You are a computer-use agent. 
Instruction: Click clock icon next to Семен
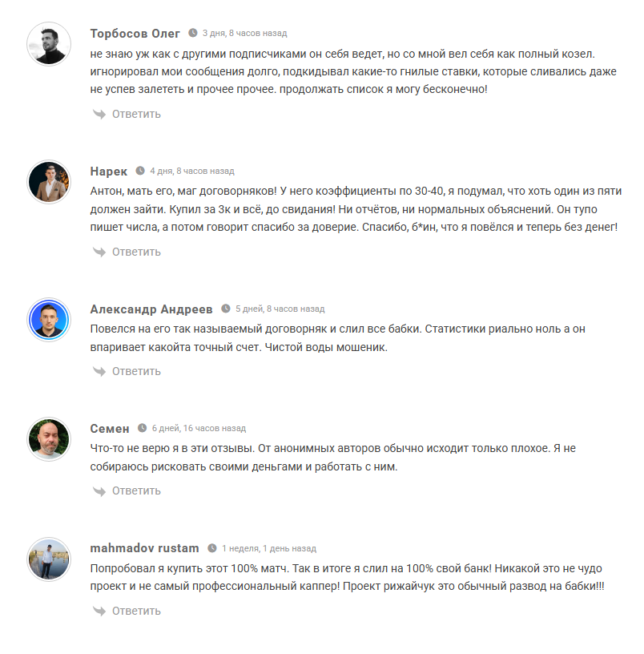[x=143, y=429]
